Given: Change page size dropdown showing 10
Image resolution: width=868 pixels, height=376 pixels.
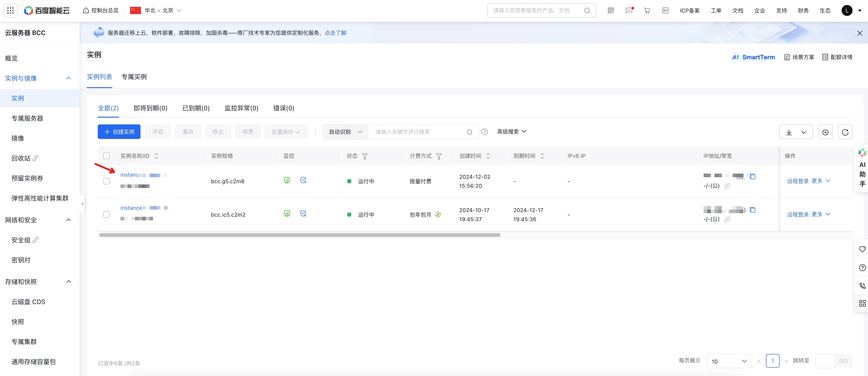Looking at the screenshot, I should click(x=729, y=361).
